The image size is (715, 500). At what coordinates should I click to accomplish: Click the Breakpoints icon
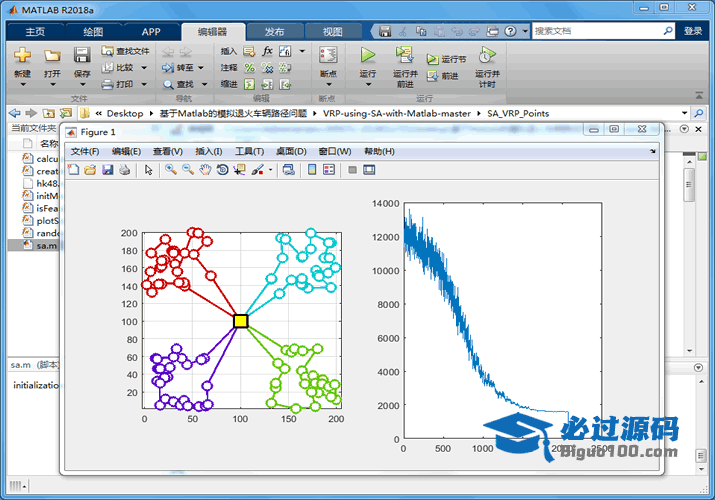pos(328,56)
